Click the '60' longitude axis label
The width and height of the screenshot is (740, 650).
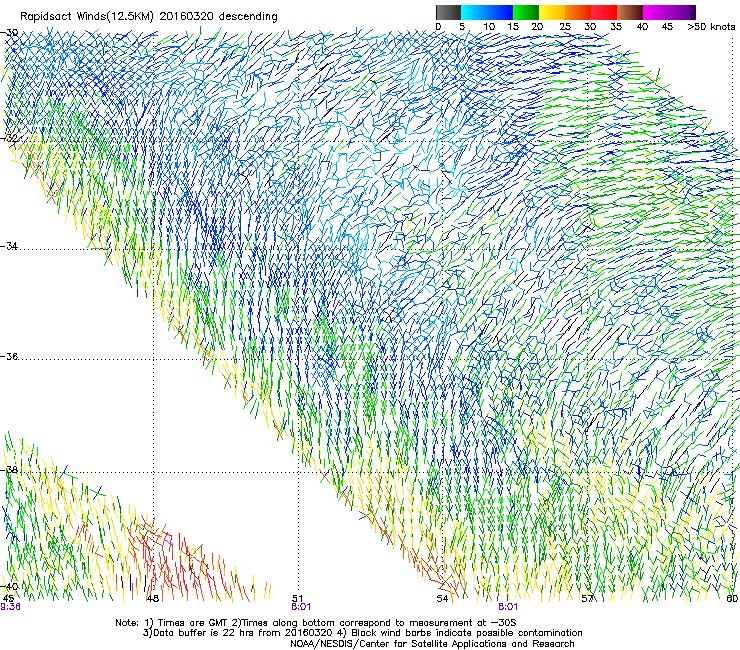click(x=732, y=599)
